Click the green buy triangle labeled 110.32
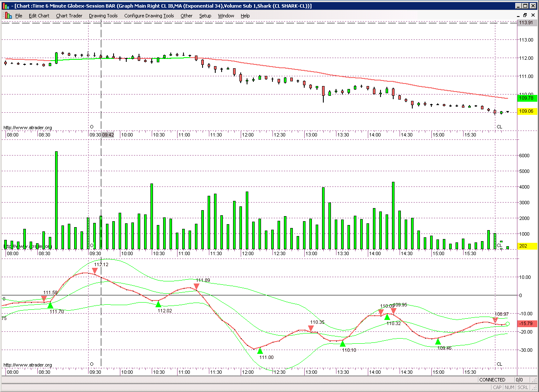 [387, 317]
